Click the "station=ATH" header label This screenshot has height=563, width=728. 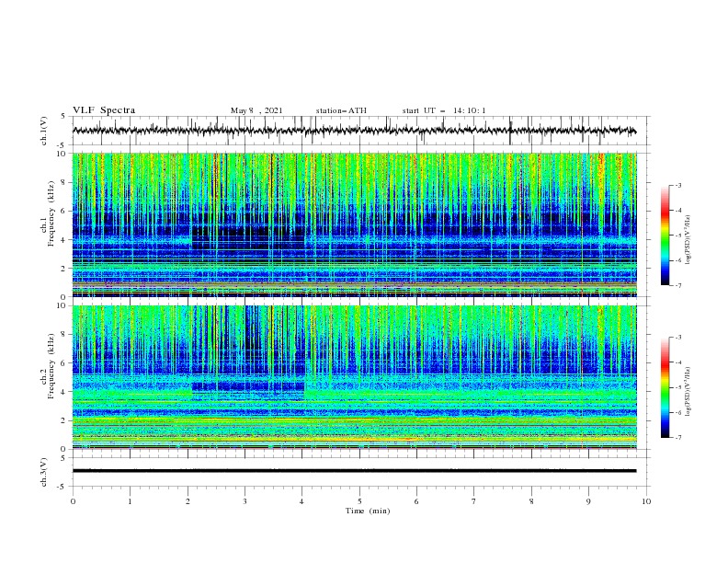pyautogui.click(x=341, y=110)
